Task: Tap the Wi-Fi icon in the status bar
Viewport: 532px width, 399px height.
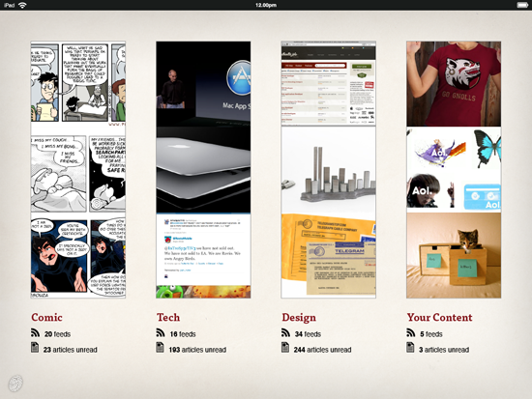Action: point(22,5)
